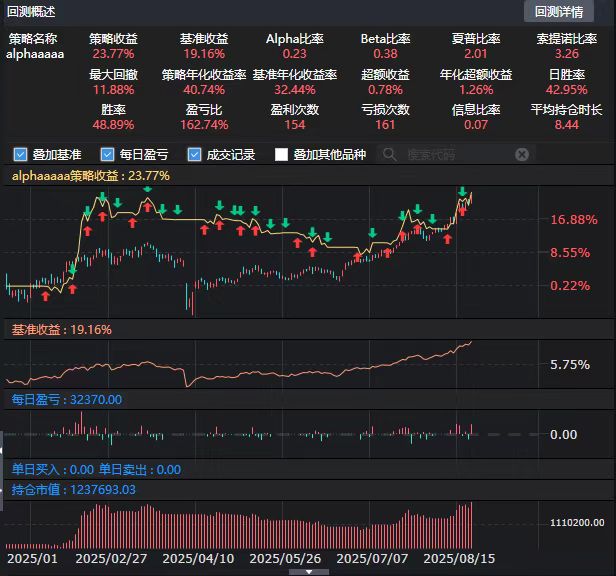
Task: Click the 2025/02/27 date axis label
Action: pyautogui.click(x=111, y=559)
